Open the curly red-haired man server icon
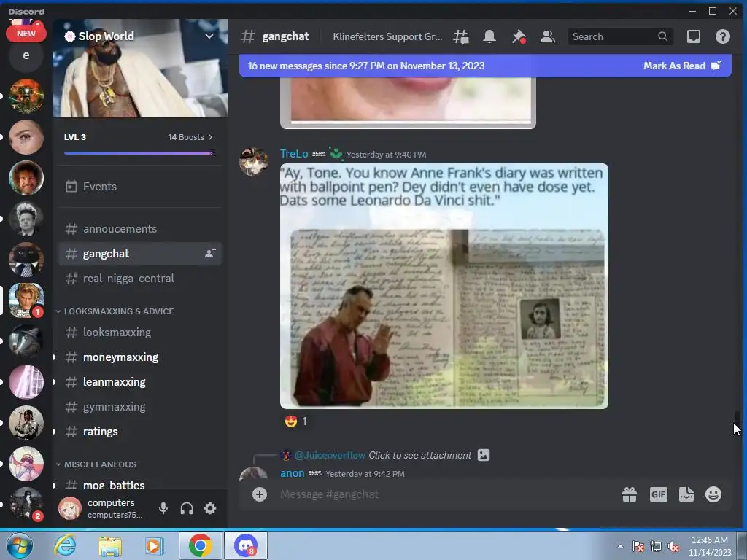Viewport: 747px width, 560px height. pos(26,178)
